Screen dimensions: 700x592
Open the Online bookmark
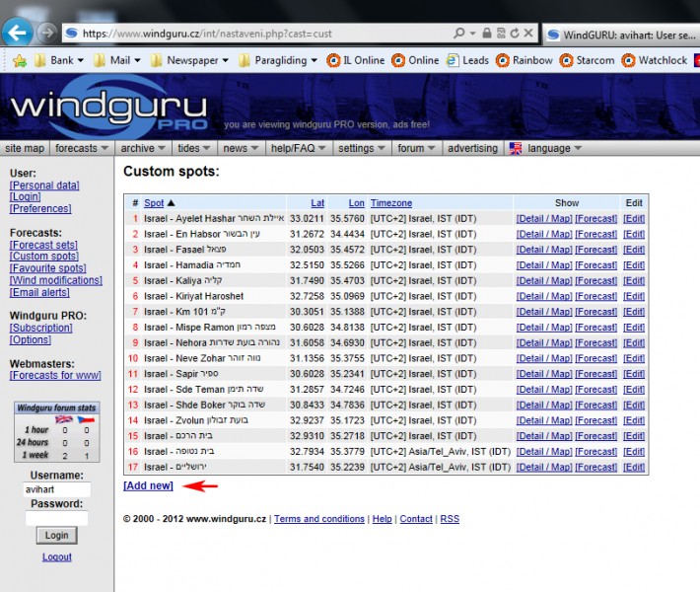coord(415,60)
